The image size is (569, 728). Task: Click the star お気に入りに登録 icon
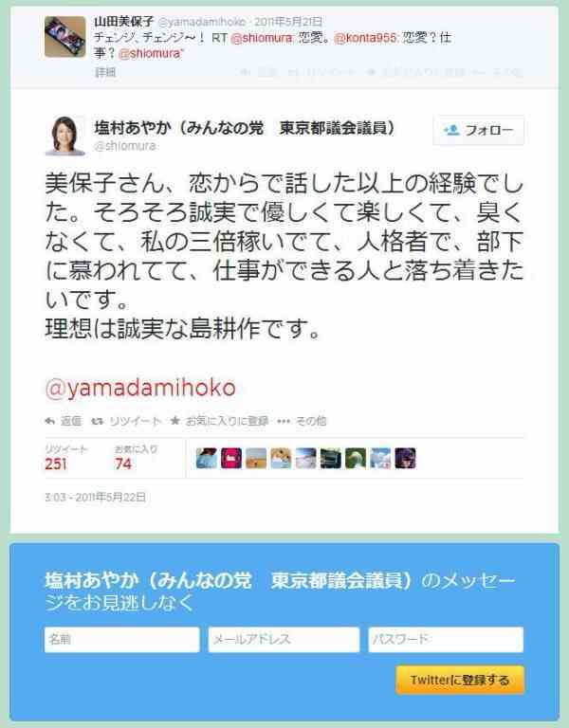pos(175,421)
